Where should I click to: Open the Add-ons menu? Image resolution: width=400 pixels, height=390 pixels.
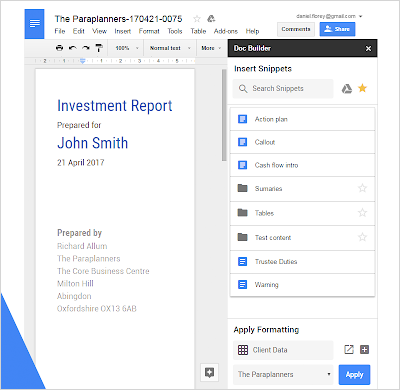click(x=226, y=31)
